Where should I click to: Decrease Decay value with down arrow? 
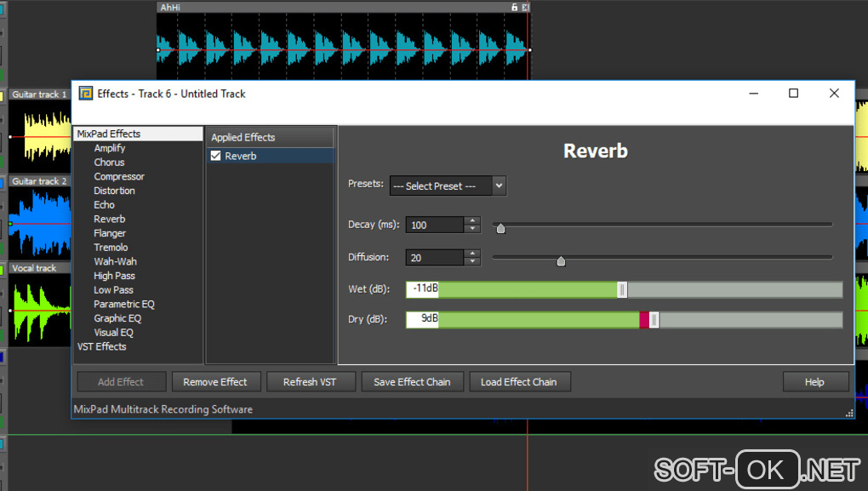(472, 229)
